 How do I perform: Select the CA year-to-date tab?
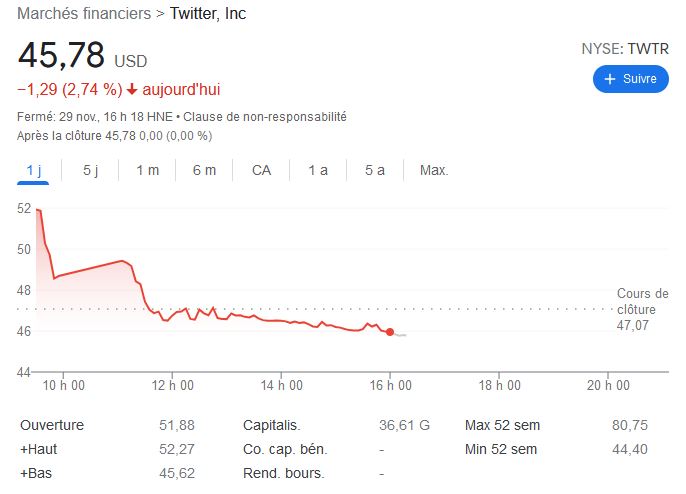pos(261,170)
